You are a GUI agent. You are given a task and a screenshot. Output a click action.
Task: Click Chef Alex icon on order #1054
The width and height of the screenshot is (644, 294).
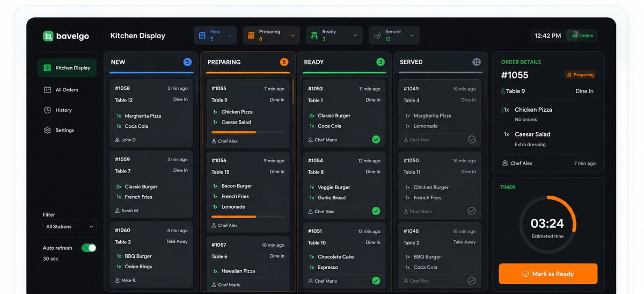(310, 212)
